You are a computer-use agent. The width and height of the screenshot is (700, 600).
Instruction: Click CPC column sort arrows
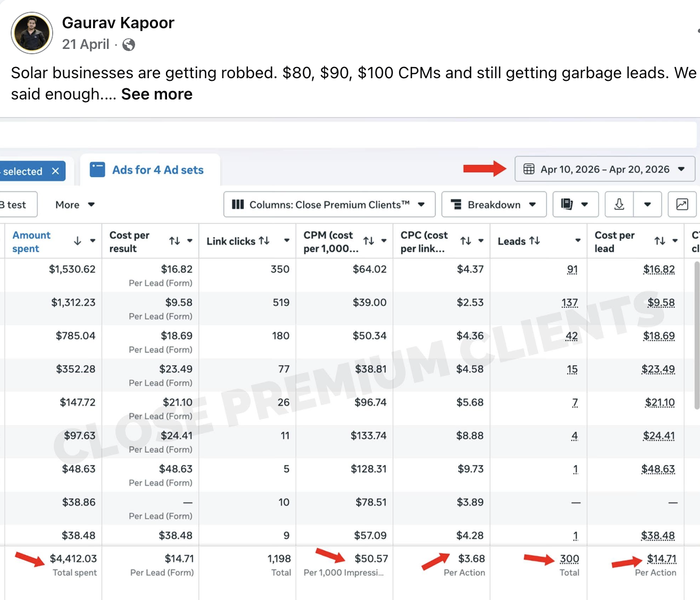[x=466, y=241]
